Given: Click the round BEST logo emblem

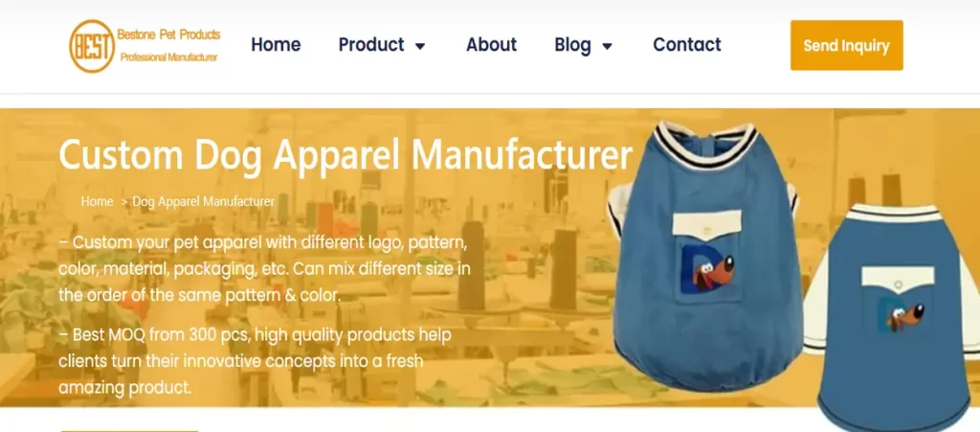Looking at the screenshot, I should 92,46.
